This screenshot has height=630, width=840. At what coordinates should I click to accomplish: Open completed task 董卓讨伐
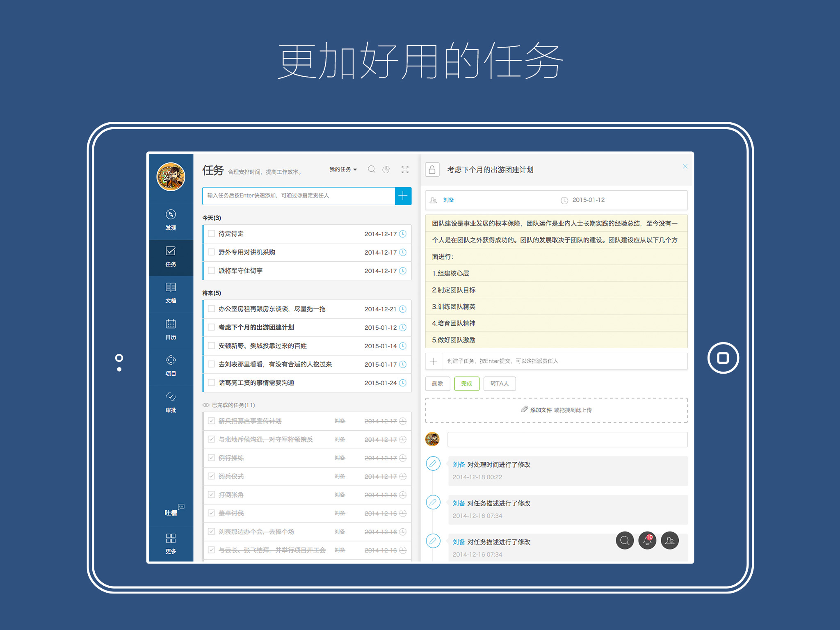[x=231, y=513]
